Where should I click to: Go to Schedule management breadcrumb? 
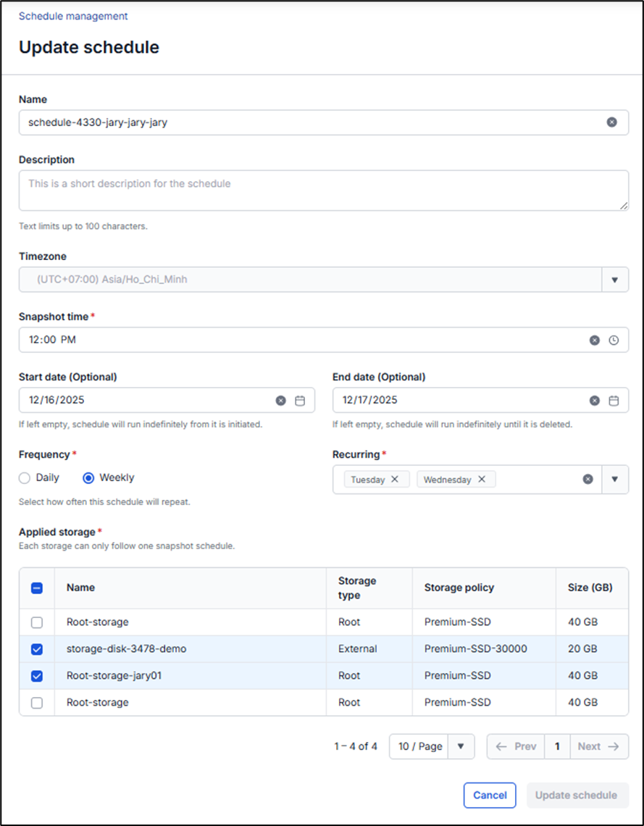[x=73, y=16]
